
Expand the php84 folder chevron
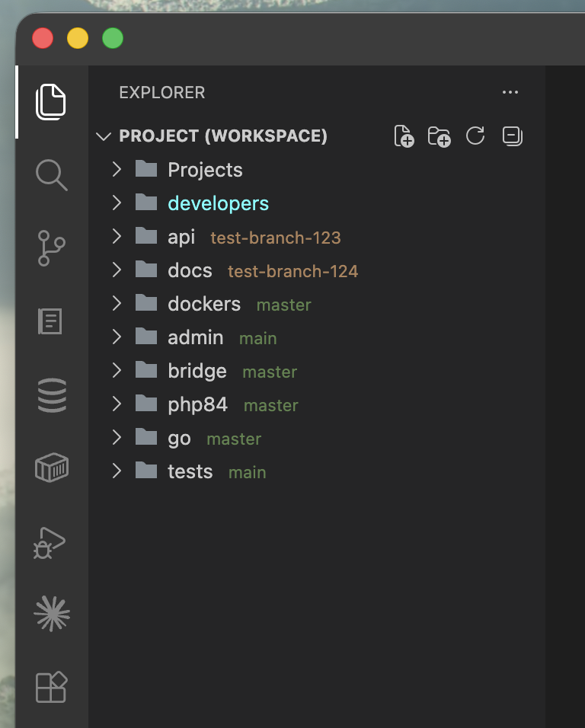click(117, 404)
